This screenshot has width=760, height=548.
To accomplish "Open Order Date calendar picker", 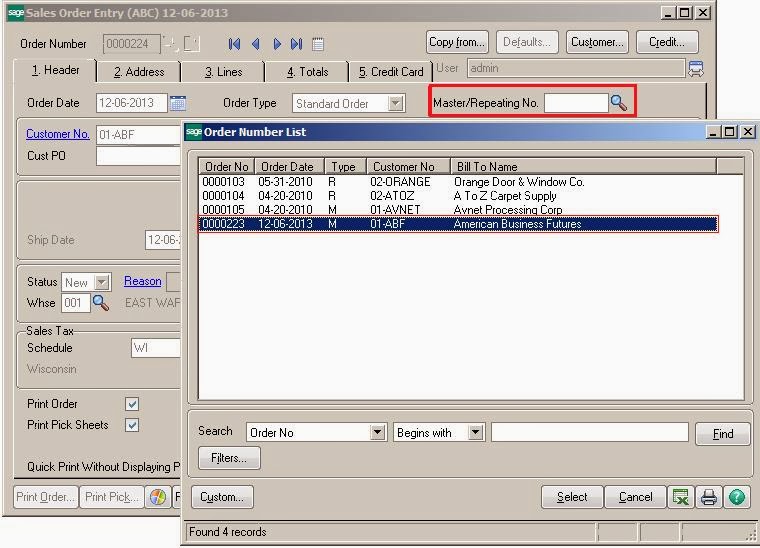I will tap(178, 103).
